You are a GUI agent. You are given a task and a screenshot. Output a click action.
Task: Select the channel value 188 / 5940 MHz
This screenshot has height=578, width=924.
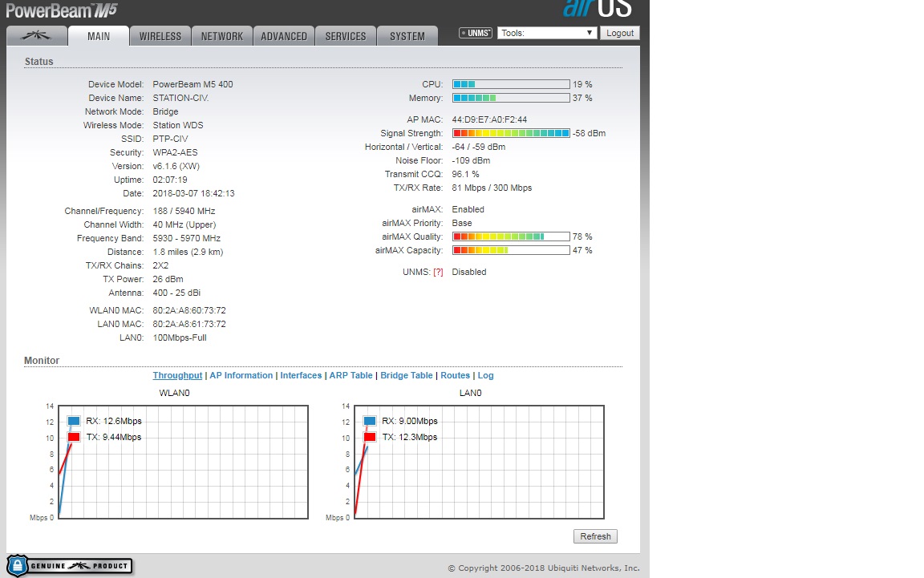(184, 211)
